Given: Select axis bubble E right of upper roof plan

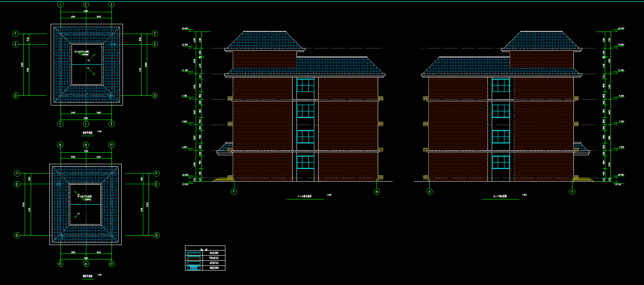Looking at the screenshot, I should pyautogui.click(x=155, y=44).
